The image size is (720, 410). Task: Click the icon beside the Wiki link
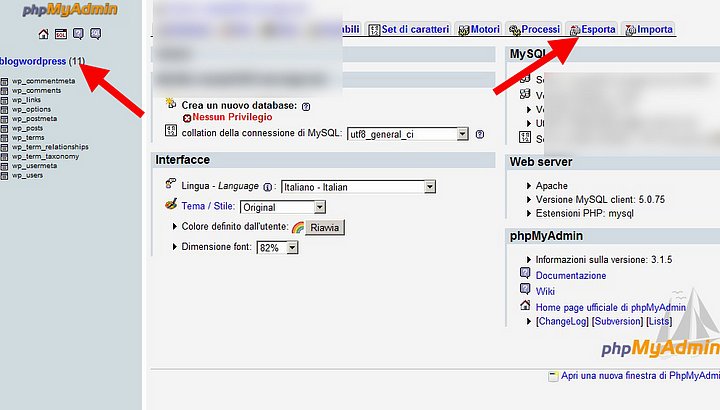click(x=525, y=289)
